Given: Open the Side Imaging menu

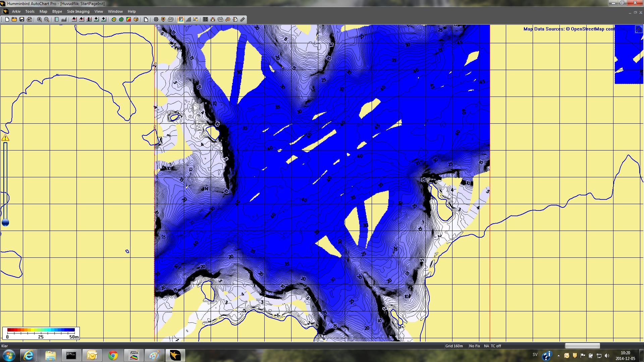Looking at the screenshot, I should [x=78, y=11].
